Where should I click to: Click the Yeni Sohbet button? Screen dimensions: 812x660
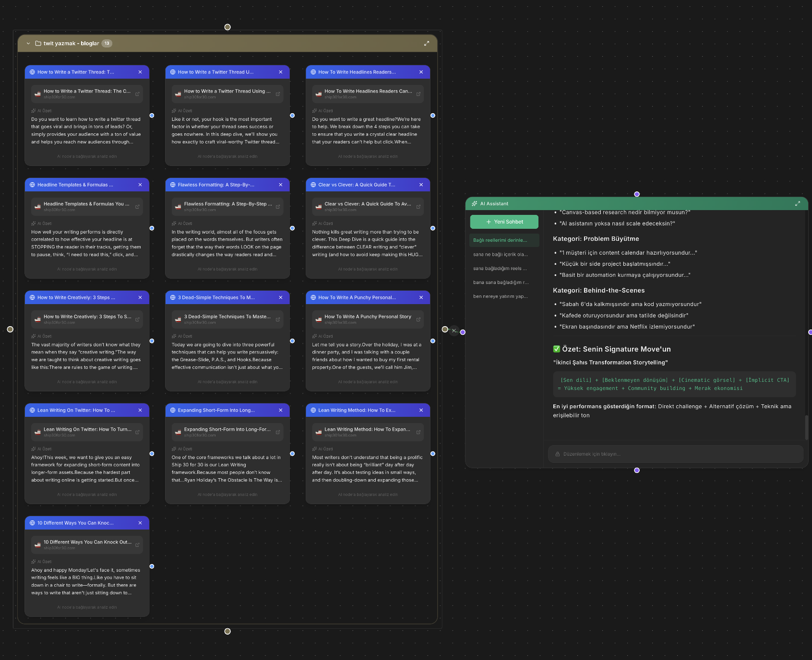(504, 222)
